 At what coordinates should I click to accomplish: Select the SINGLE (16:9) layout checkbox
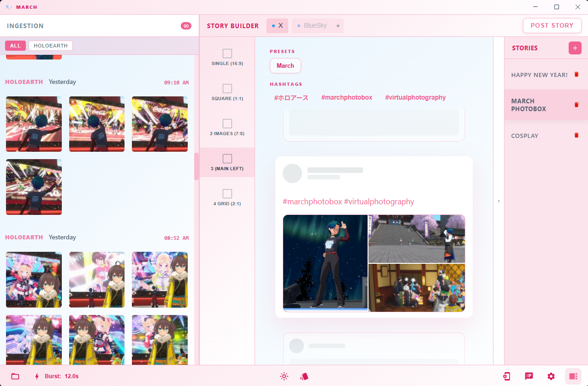(227, 53)
